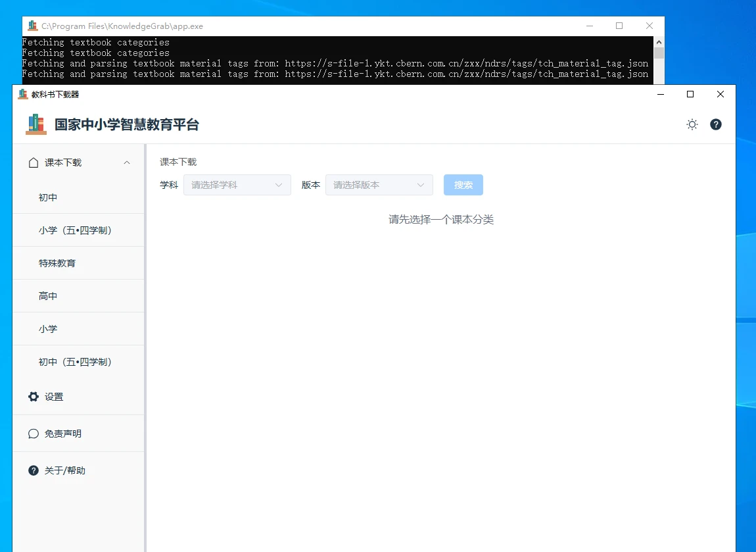Image resolution: width=756 pixels, height=552 pixels.
Task: Click the books logo next to platform title
Action: coord(36,124)
